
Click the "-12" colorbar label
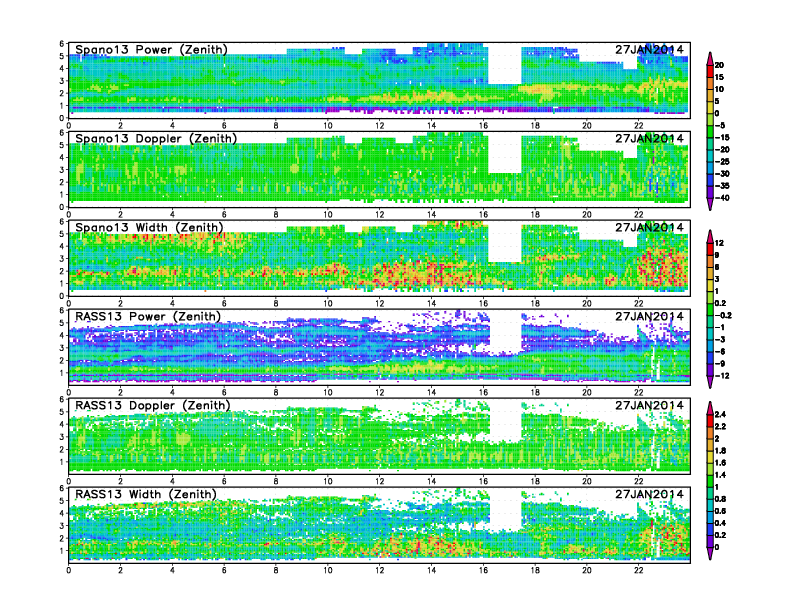tap(723, 376)
